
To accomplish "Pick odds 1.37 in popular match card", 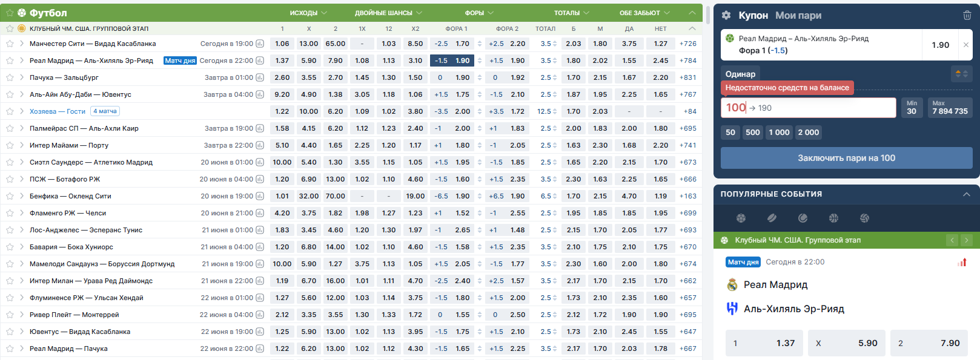I will tap(764, 343).
